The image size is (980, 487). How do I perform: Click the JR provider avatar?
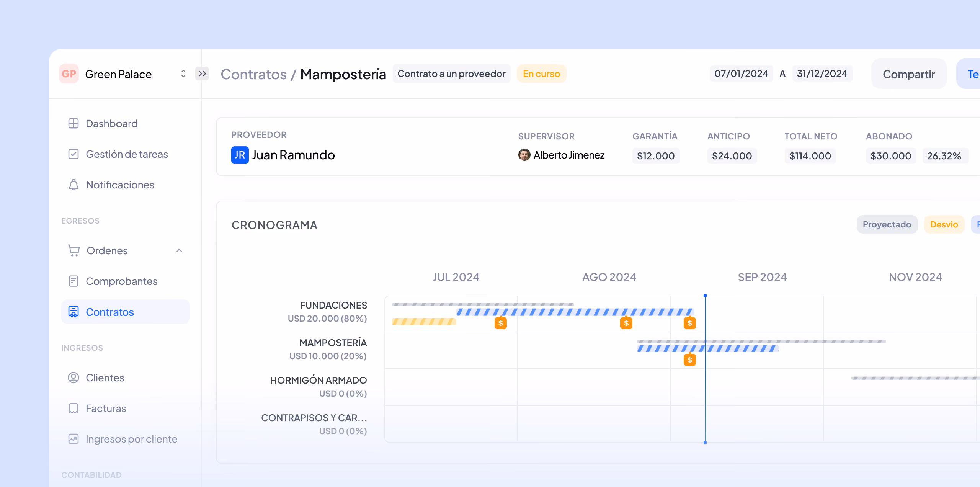(240, 155)
